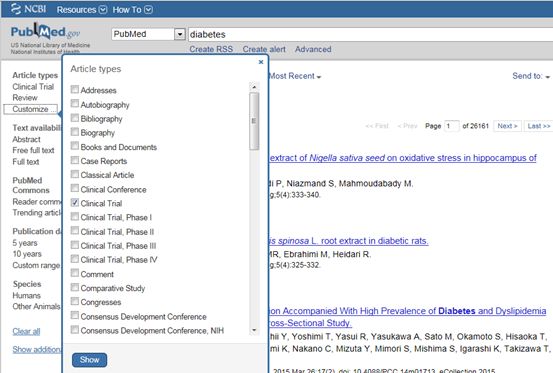This screenshot has width=553, height=373.
Task: Check the Clinical Trial, Phase I checkbox
Action: coord(74,216)
